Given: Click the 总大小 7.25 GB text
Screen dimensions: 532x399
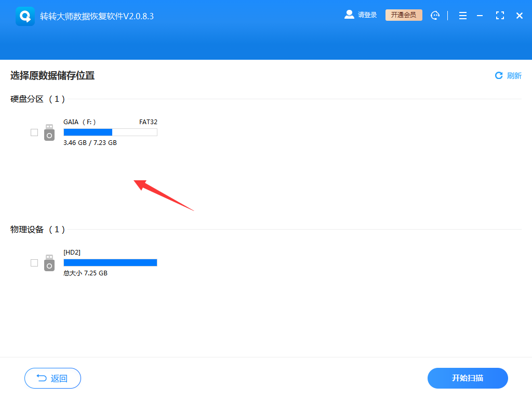Looking at the screenshot, I should pos(86,273).
